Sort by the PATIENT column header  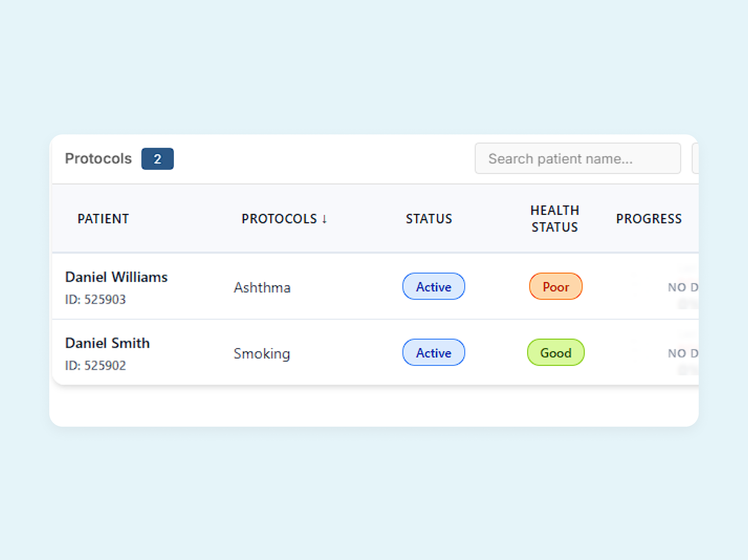coord(103,219)
